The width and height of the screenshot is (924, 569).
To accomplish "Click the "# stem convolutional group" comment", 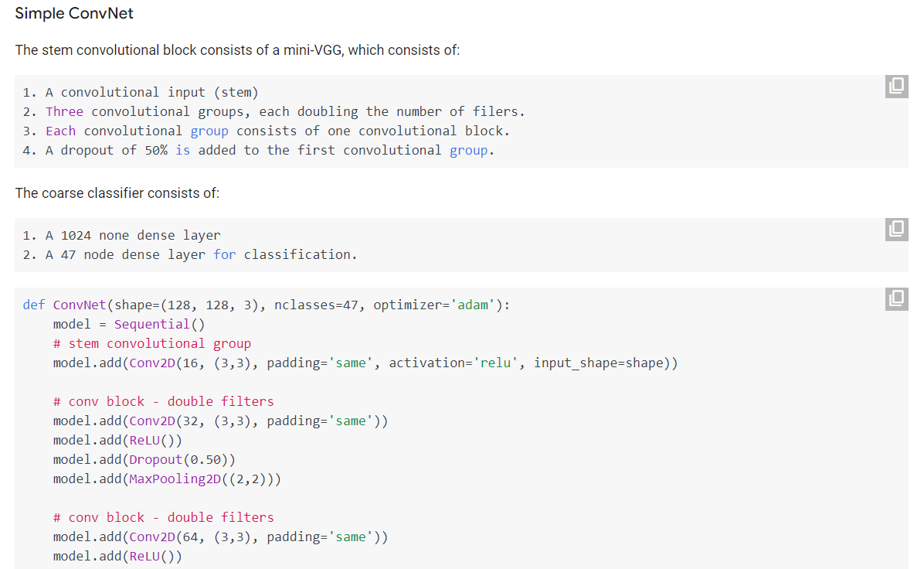I will (152, 343).
